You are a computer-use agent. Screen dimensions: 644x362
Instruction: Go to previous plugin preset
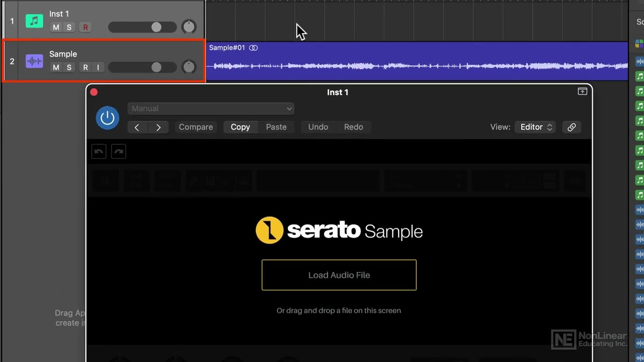137,127
